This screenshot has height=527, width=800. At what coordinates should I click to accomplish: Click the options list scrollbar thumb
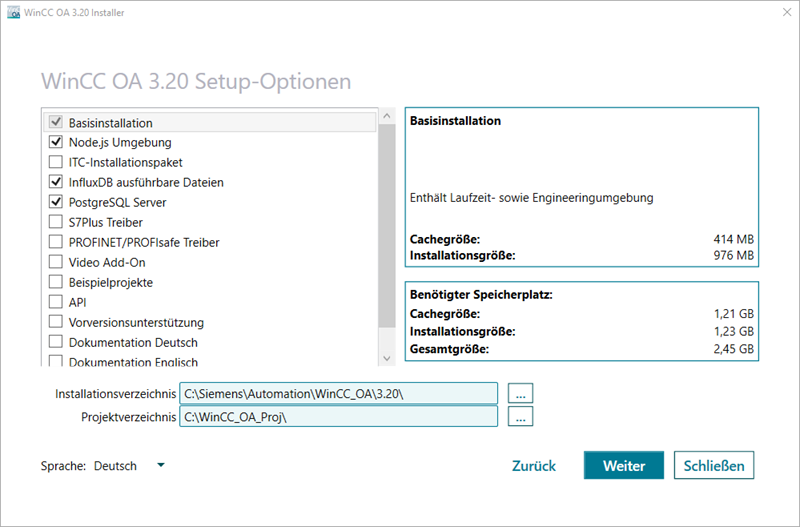(387, 225)
